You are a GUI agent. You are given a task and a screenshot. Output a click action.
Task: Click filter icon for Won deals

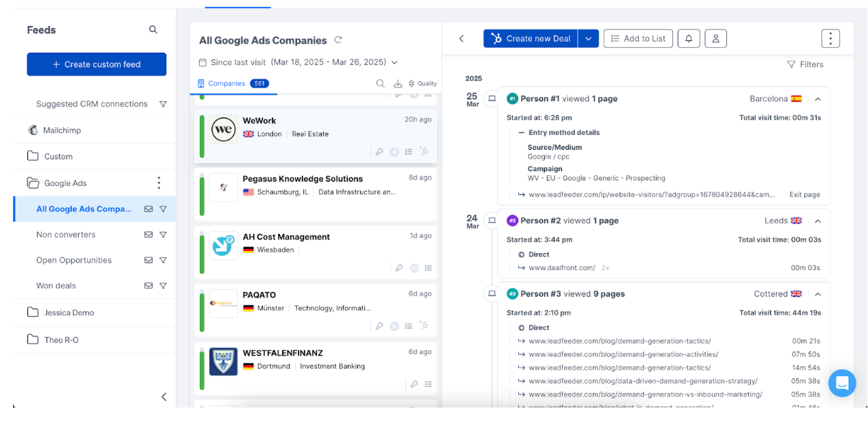click(x=163, y=286)
